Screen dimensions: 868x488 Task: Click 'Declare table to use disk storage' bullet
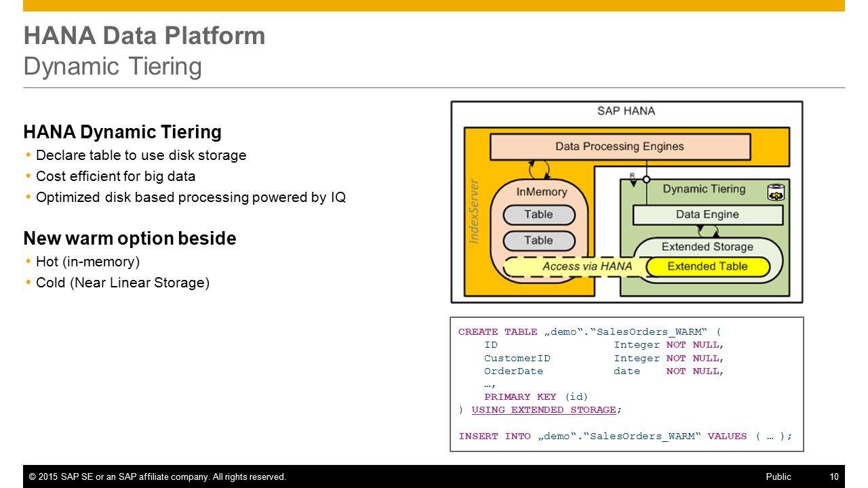pyautogui.click(x=141, y=155)
